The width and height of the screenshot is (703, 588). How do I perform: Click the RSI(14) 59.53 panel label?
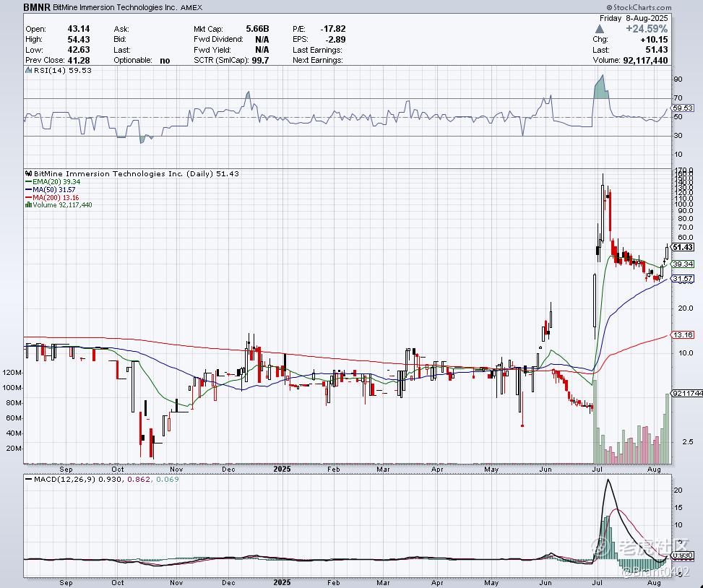62,70
